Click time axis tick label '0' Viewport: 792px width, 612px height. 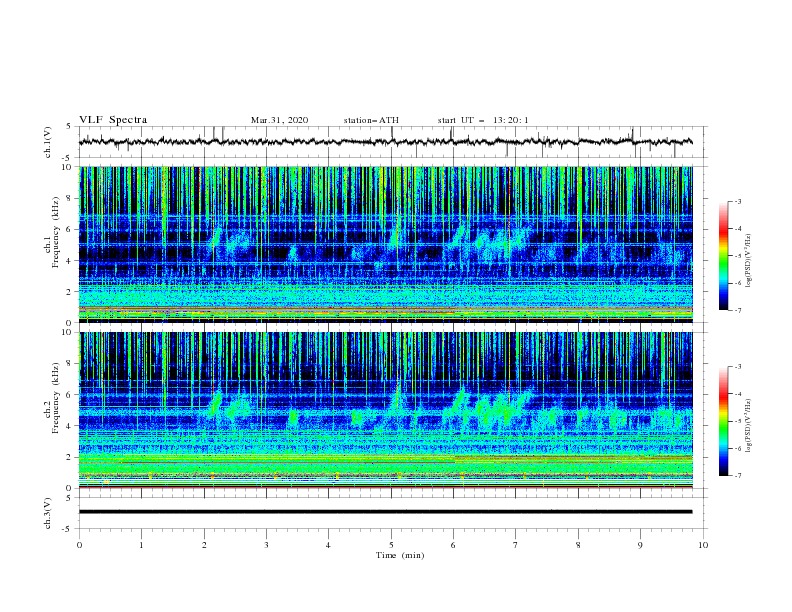(79, 545)
